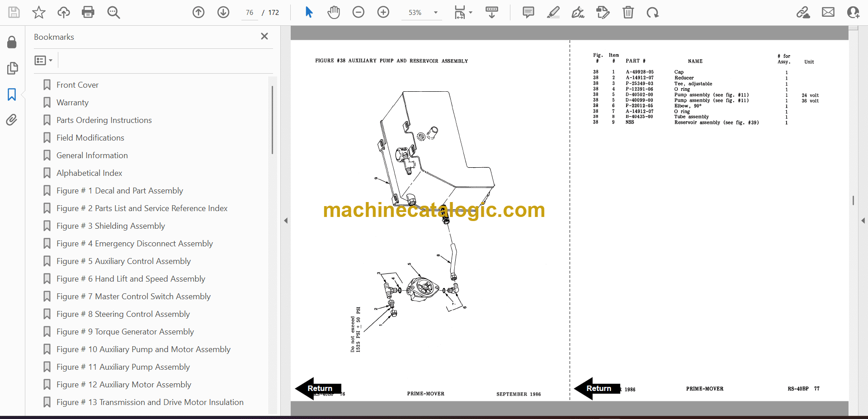The width and height of the screenshot is (868, 419).
Task: Zoom out with the minus button
Action: click(359, 12)
